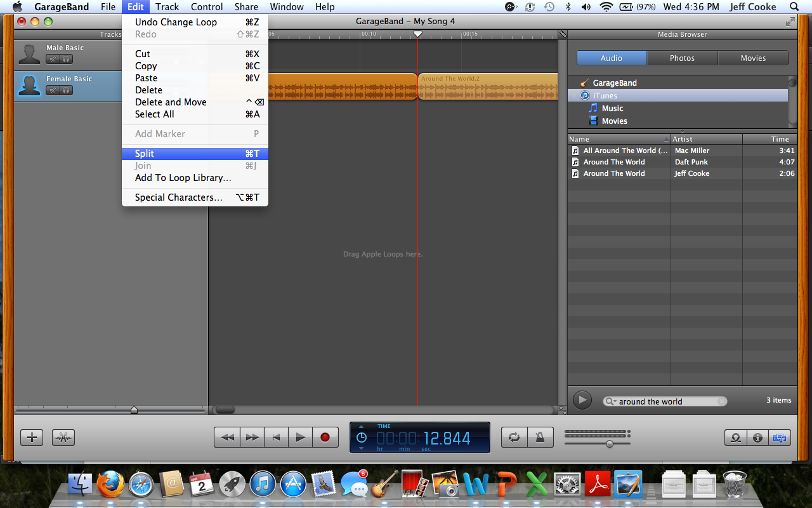Go to beginning of the song
Image resolution: width=812 pixels, height=508 pixels.
[x=276, y=437]
